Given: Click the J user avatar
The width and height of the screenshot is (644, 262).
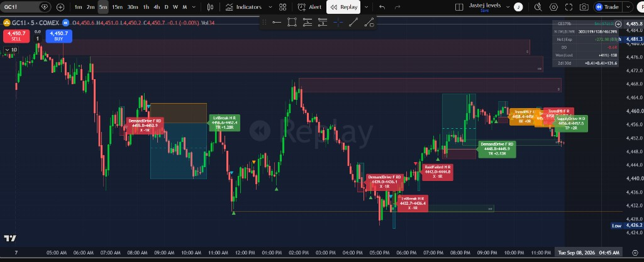Looking at the screenshot, I should pyautogui.click(x=518, y=7).
